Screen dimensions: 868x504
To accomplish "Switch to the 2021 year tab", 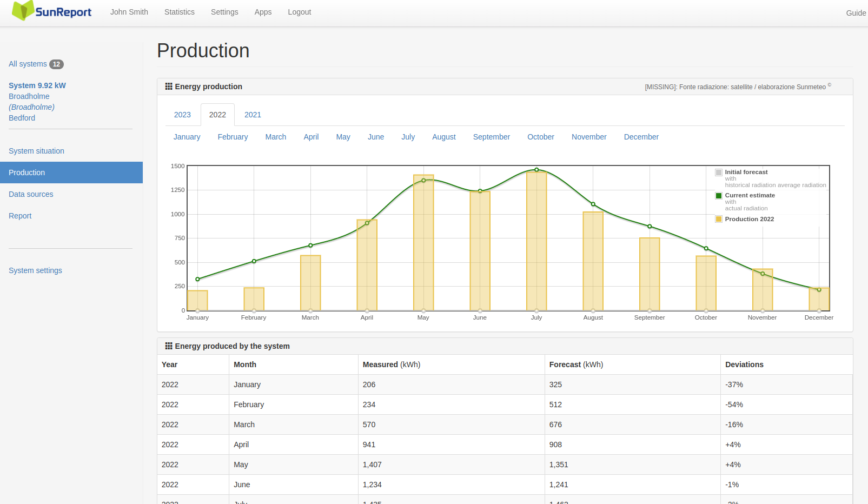I will click(x=253, y=115).
